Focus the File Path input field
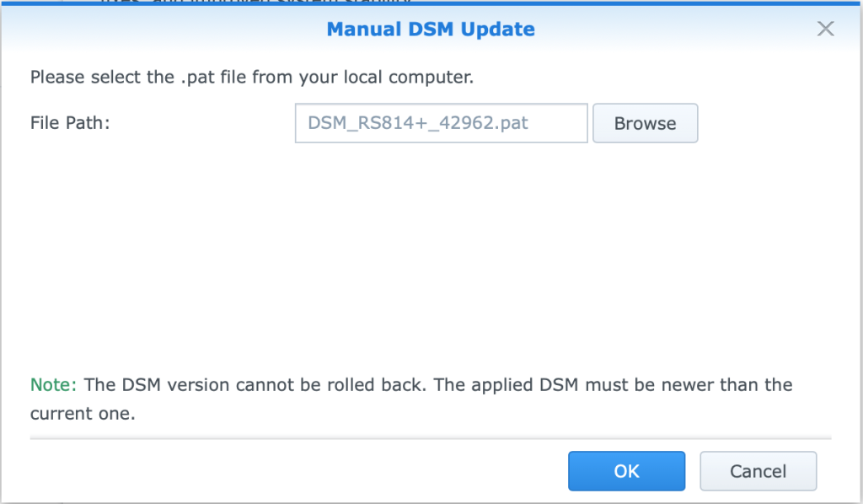 point(442,123)
